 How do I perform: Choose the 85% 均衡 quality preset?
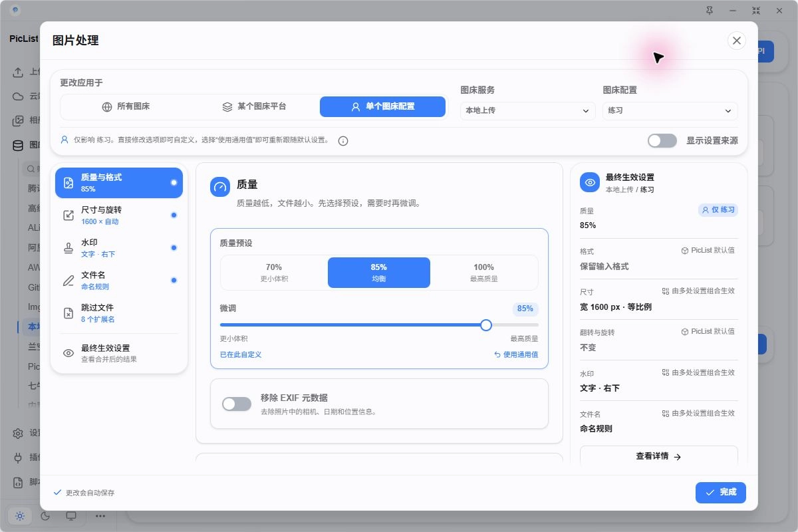click(379, 273)
